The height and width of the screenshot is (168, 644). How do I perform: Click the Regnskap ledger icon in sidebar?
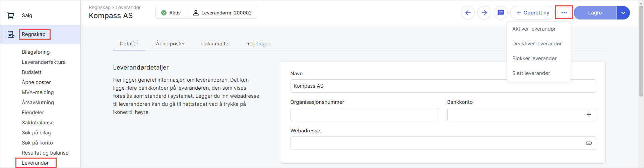[x=11, y=34]
